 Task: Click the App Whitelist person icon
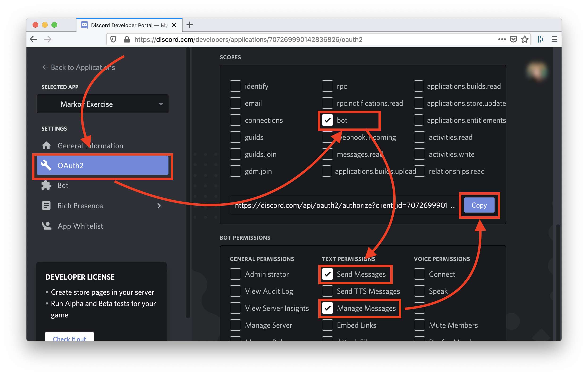(x=46, y=226)
